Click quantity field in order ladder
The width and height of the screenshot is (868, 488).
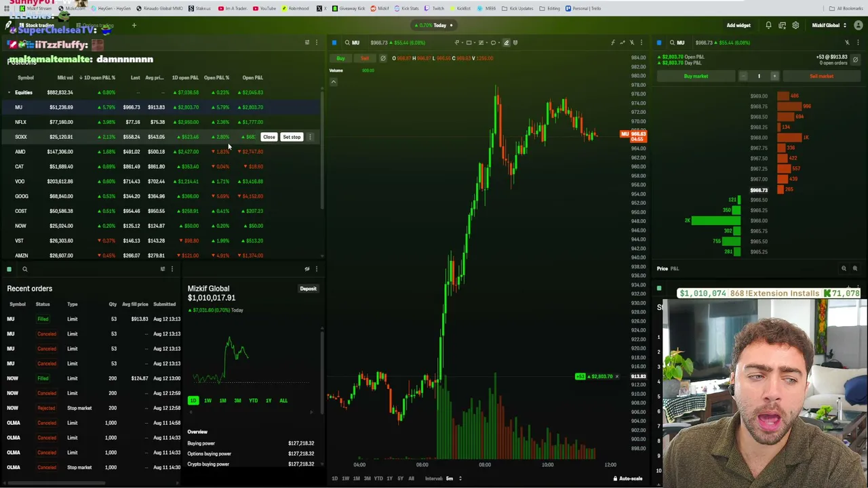point(759,76)
